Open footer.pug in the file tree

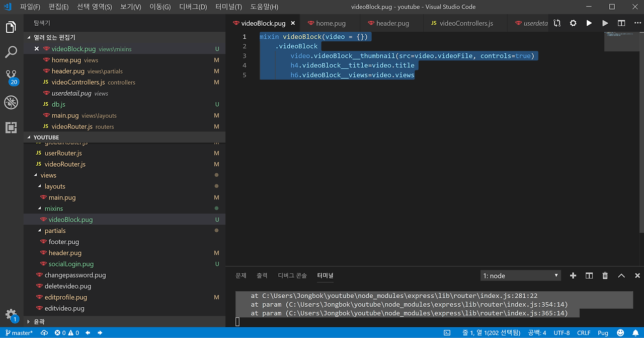click(65, 242)
